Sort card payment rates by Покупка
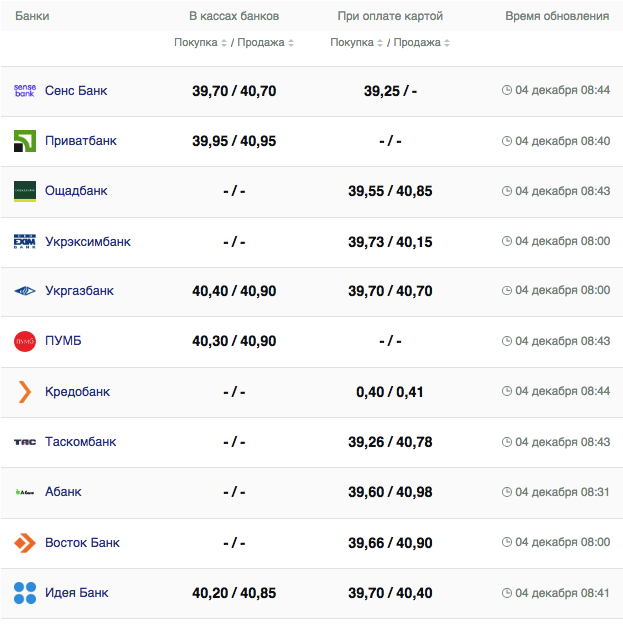 [357, 43]
